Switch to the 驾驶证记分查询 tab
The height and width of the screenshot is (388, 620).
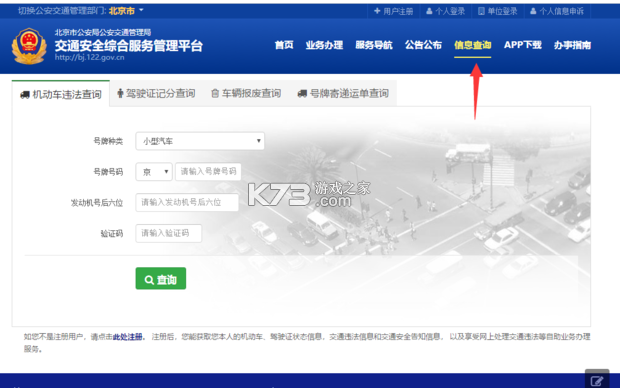pos(156,93)
